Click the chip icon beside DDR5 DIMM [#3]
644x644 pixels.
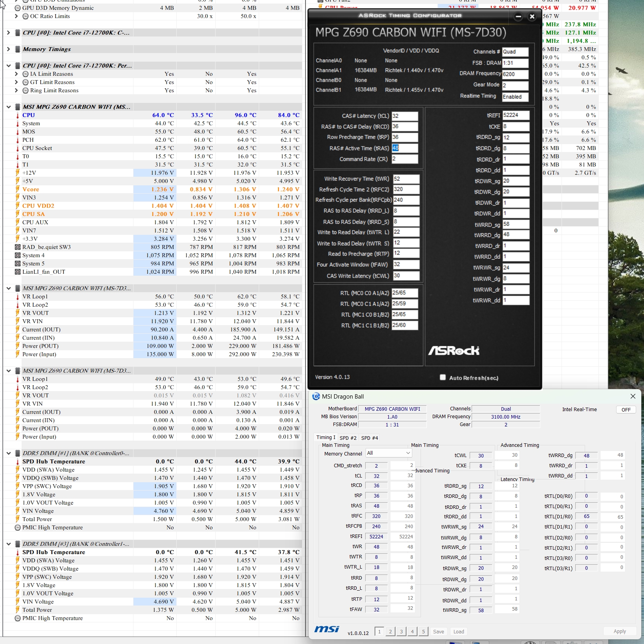[17, 544]
